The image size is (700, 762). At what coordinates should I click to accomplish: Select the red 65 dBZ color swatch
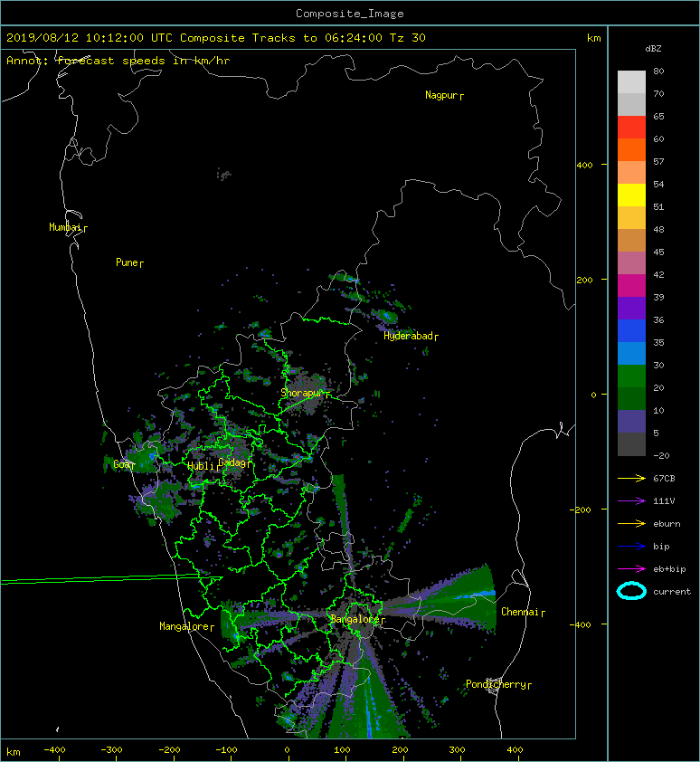click(x=631, y=128)
